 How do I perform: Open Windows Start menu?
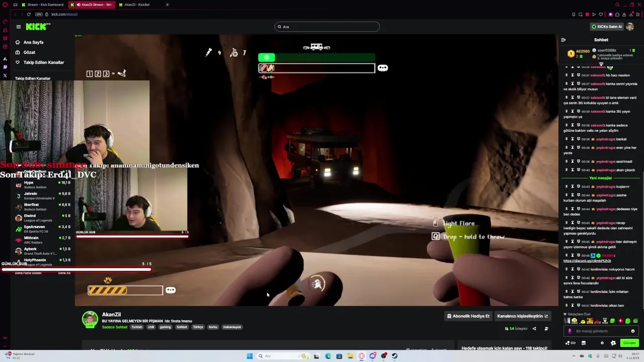pos(250,356)
